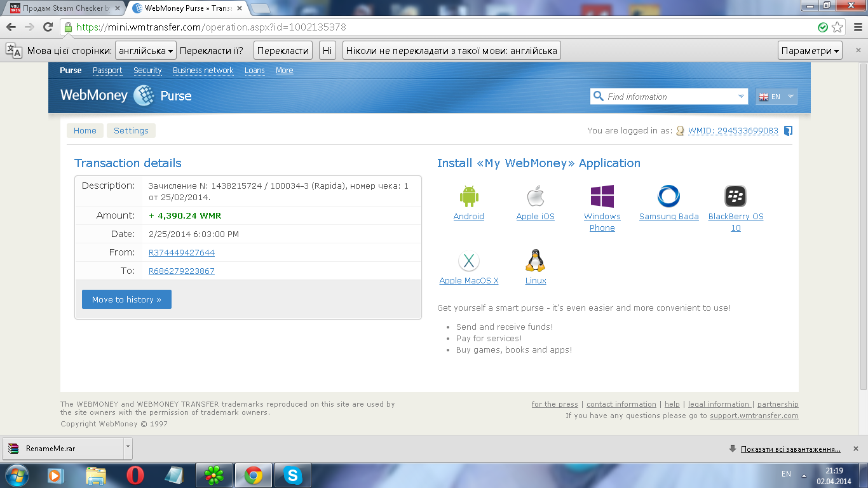Open ICQ from the taskbar
The width and height of the screenshot is (868, 488).
pos(214,475)
